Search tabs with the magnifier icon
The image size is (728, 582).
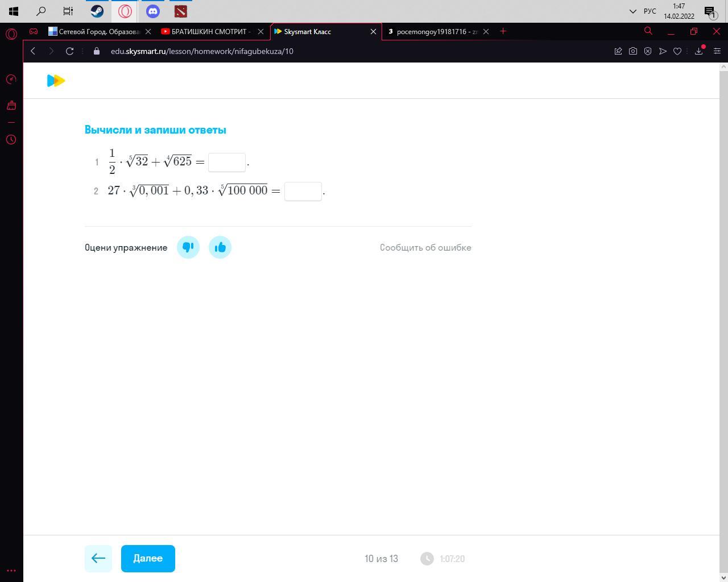(648, 31)
